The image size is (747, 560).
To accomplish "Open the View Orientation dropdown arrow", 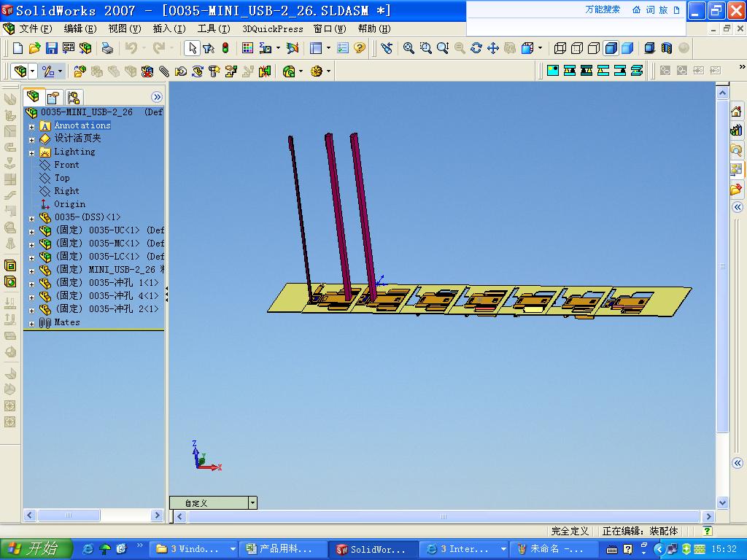I will click(x=540, y=48).
